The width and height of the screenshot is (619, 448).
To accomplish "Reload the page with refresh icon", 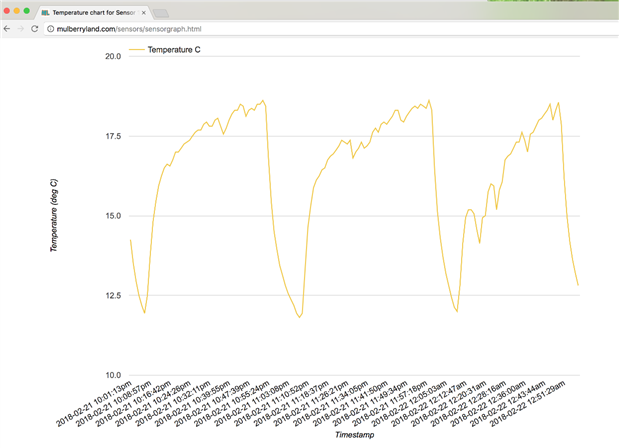I will point(35,29).
